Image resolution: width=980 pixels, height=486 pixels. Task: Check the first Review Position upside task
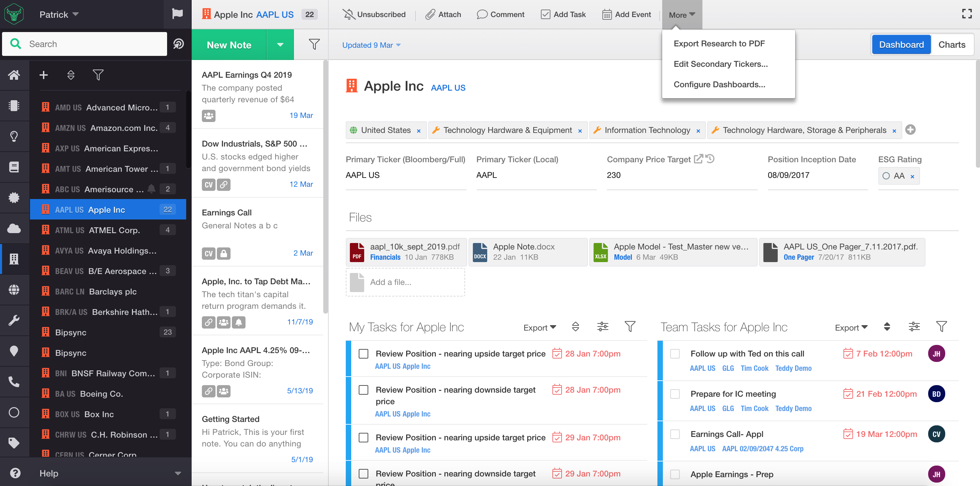pos(363,354)
